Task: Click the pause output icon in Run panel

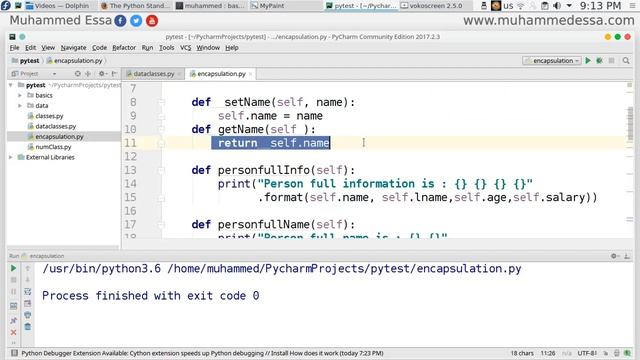Action: (13, 292)
